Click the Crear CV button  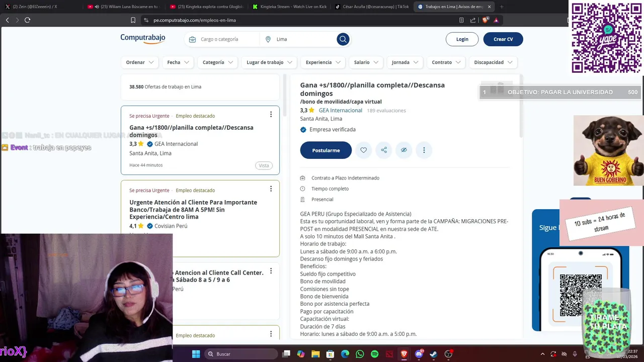(x=503, y=39)
